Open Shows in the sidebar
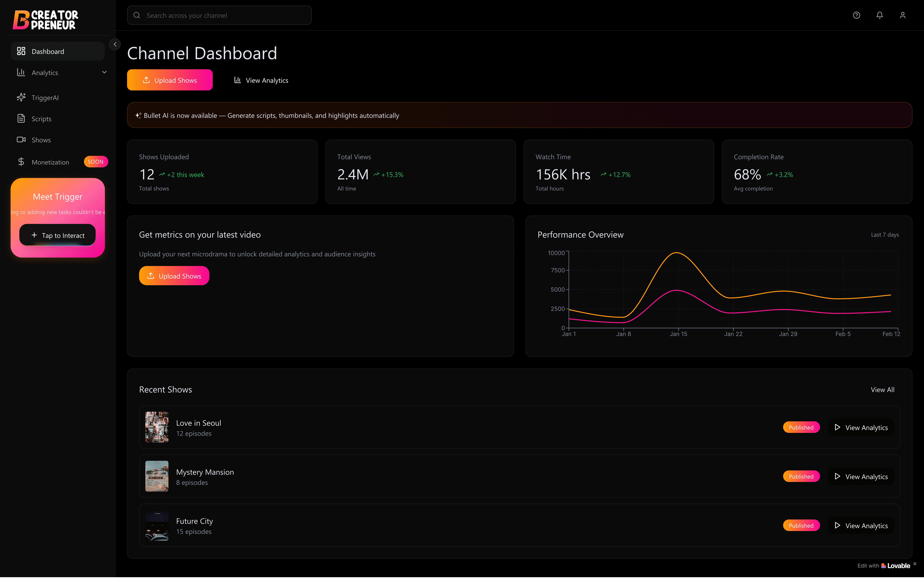This screenshot has width=924, height=582. pos(41,140)
